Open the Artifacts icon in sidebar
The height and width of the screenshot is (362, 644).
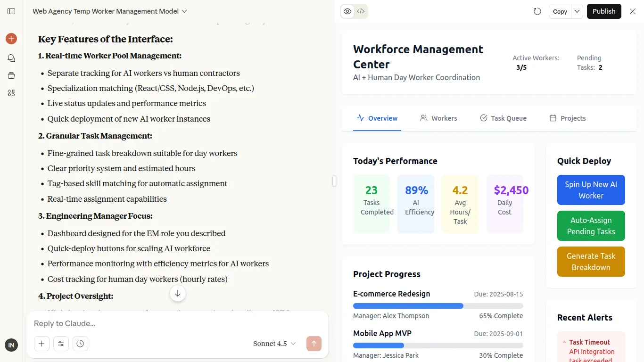(11, 93)
